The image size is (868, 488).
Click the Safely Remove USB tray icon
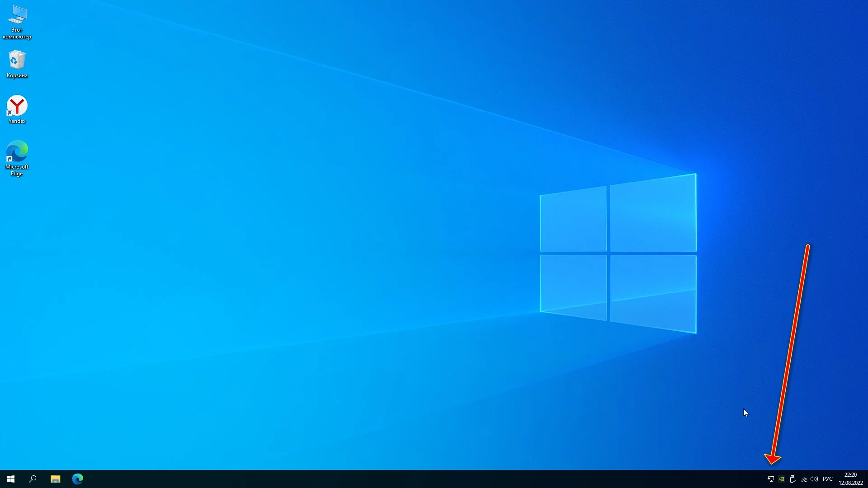[793, 479]
